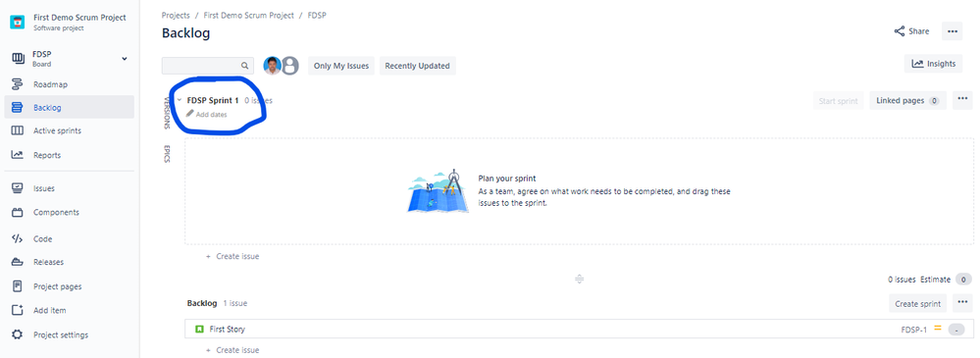Image resolution: width=980 pixels, height=358 pixels.
Task: Expand the EPICS side panel
Action: click(x=167, y=154)
